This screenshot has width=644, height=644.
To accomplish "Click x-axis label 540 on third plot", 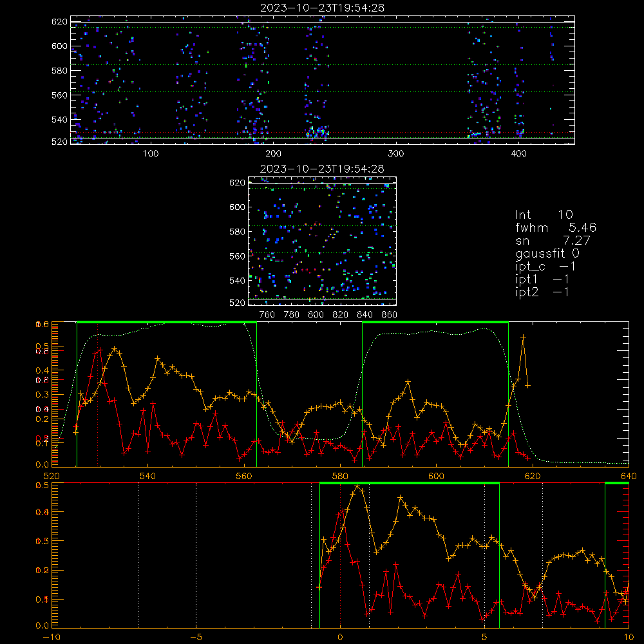I will [148, 476].
